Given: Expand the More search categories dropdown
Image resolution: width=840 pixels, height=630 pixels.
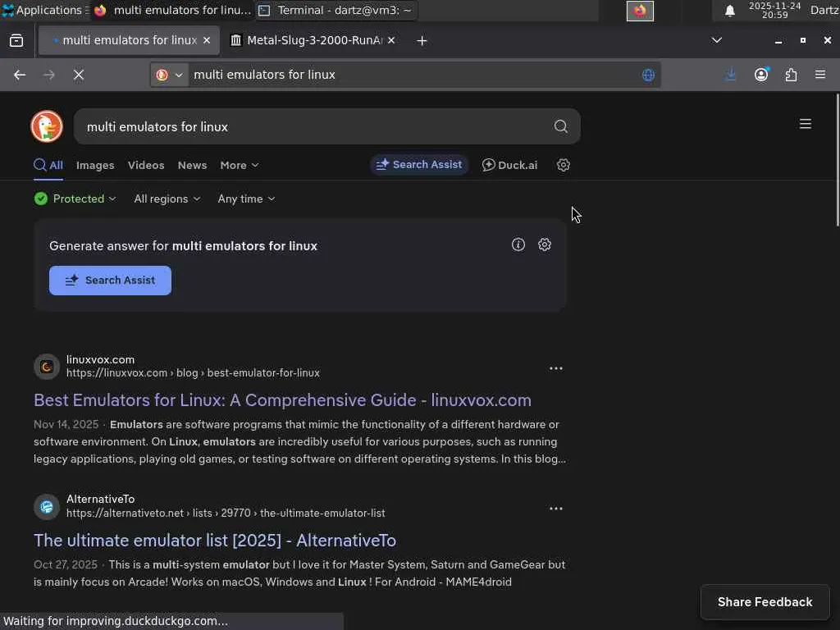Looking at the screenshot, I should 239,166.
